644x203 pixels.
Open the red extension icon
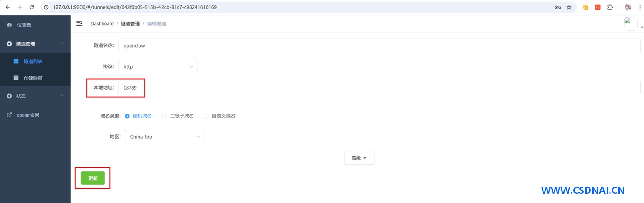click(x=598, y=7)
